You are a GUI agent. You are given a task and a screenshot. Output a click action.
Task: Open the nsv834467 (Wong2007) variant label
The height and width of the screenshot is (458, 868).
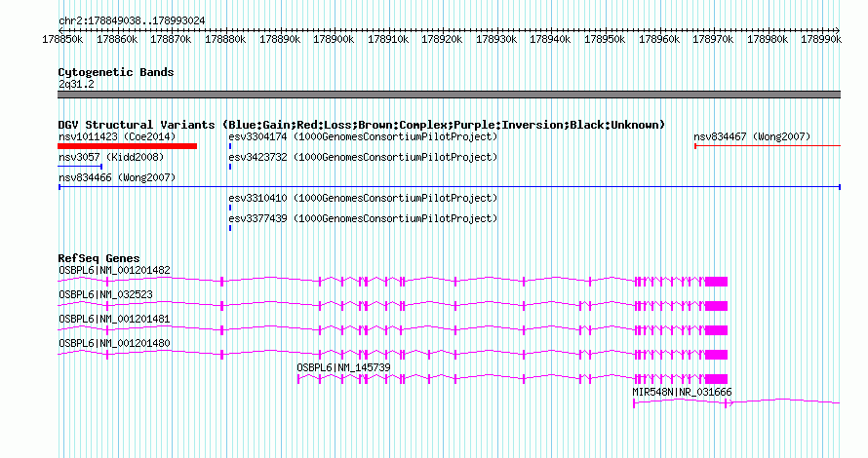click(752, 136)
